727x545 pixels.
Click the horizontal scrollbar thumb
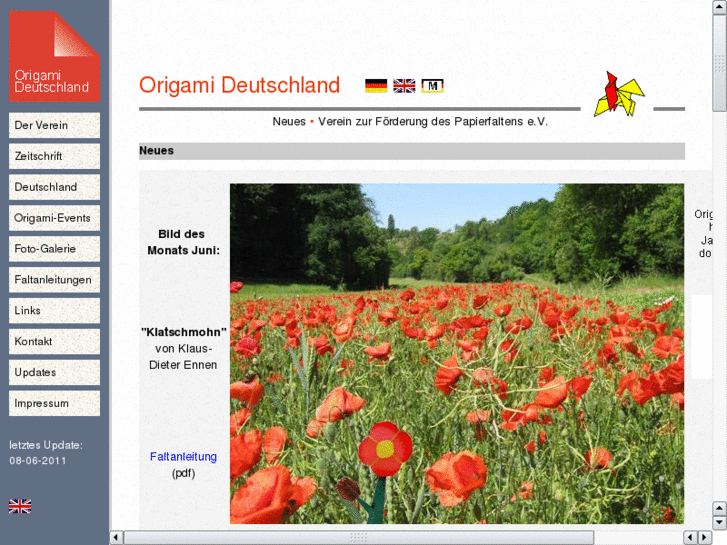[359, 538]
